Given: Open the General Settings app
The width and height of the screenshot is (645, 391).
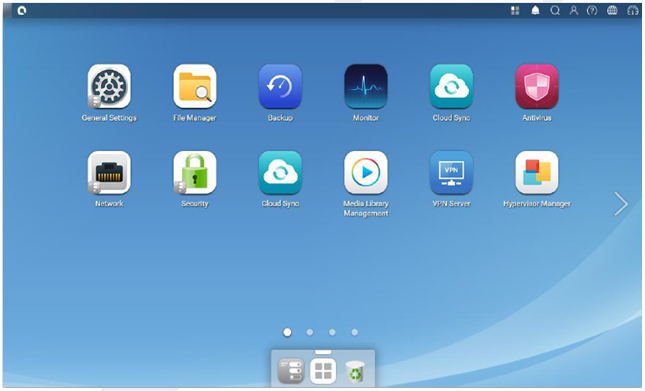Looking at the screenshot, I should coord(109,86).
